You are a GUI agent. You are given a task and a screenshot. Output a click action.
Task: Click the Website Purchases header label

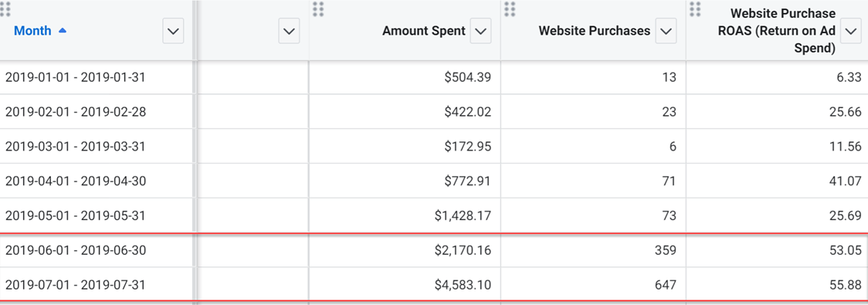click(x=595, y=31)
